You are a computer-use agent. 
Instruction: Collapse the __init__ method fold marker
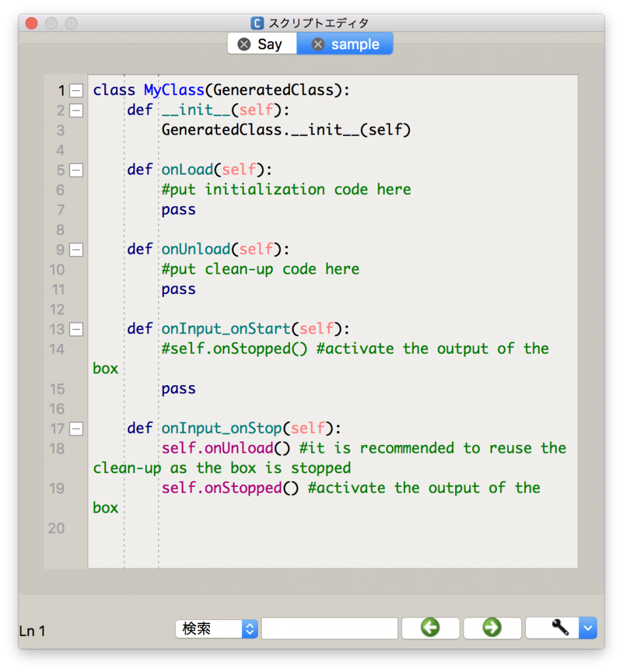click(x=76, y=110)
